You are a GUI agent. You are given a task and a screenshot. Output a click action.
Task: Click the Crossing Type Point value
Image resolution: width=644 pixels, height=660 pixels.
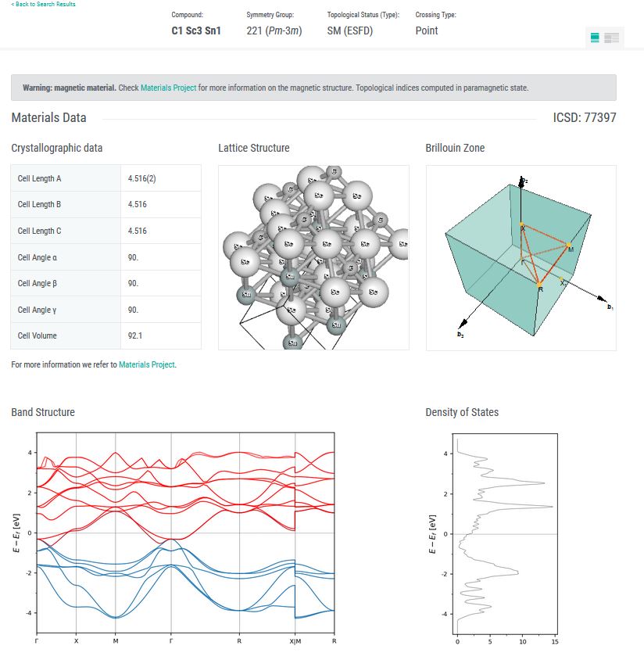tap(427, 31)
